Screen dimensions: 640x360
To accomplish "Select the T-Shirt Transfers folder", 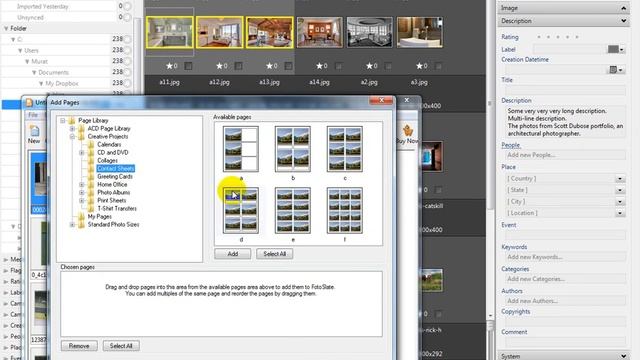I will pyautogui.click(x=117, y=209).
